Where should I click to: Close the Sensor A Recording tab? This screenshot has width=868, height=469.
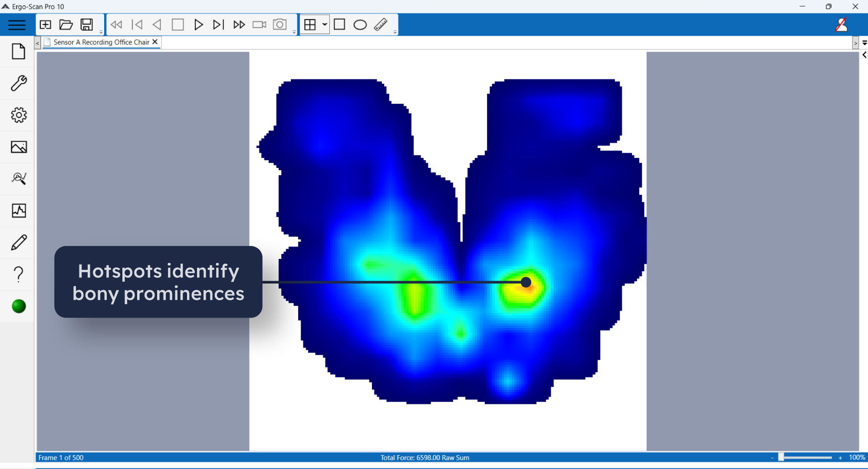click(155, 42)
